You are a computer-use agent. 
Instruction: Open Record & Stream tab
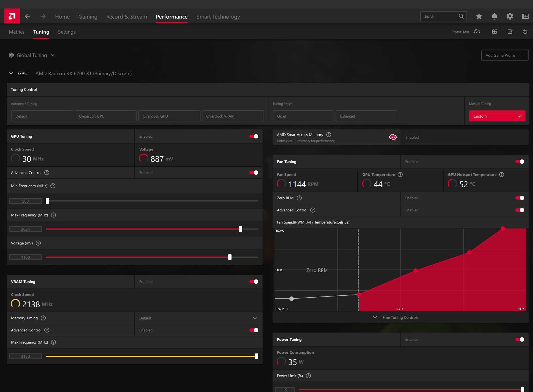click(x=127, y=17)
